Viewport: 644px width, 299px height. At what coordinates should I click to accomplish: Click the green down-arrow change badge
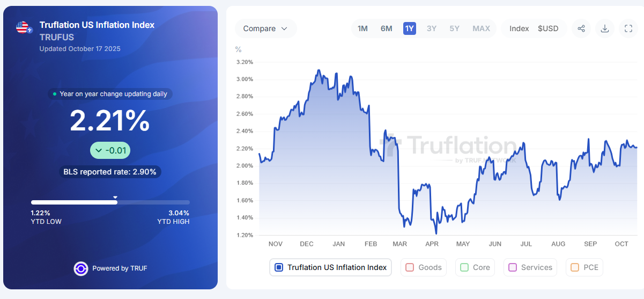coord(110,150)
